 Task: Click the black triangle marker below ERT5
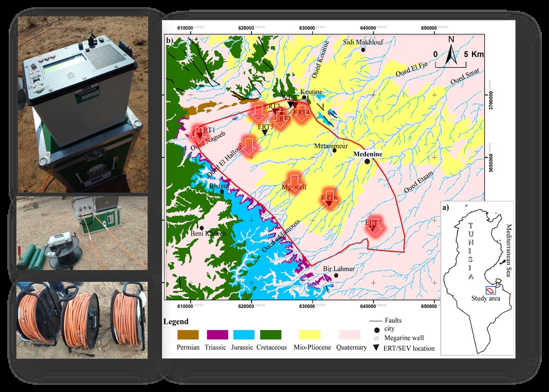pyautogui.click(x=265, y=133)
